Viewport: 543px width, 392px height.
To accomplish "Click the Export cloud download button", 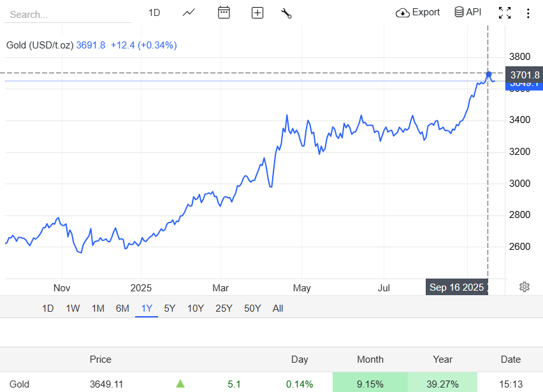I will tap(418, 13).
